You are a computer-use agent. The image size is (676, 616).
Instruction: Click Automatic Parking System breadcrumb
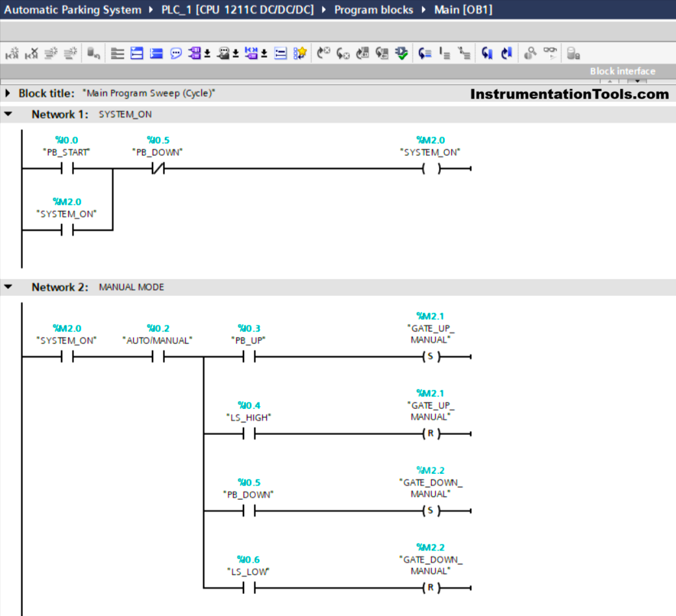(73, 10)
